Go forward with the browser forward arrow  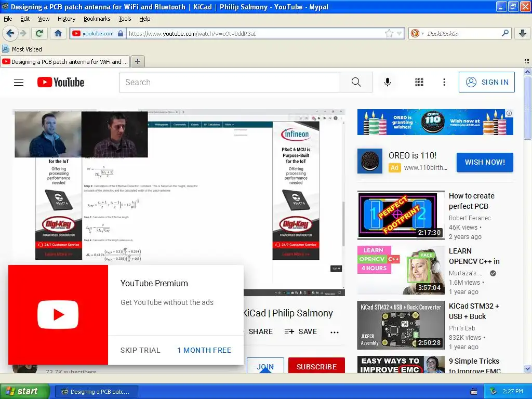23,33
